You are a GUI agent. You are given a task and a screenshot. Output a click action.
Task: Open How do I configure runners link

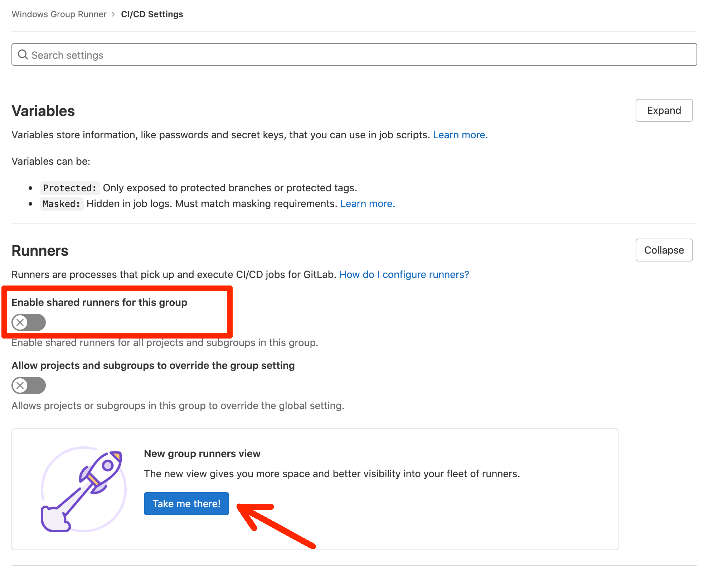[x=404, y=274]
